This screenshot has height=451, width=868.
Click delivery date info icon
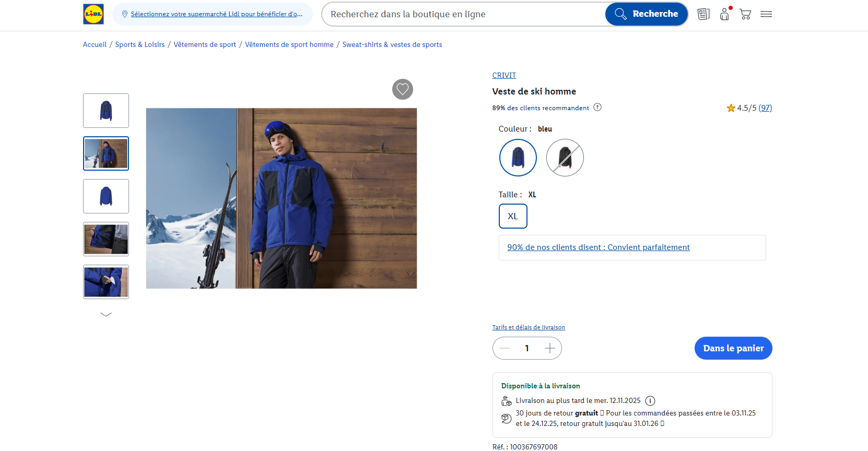tap(650, 401)
